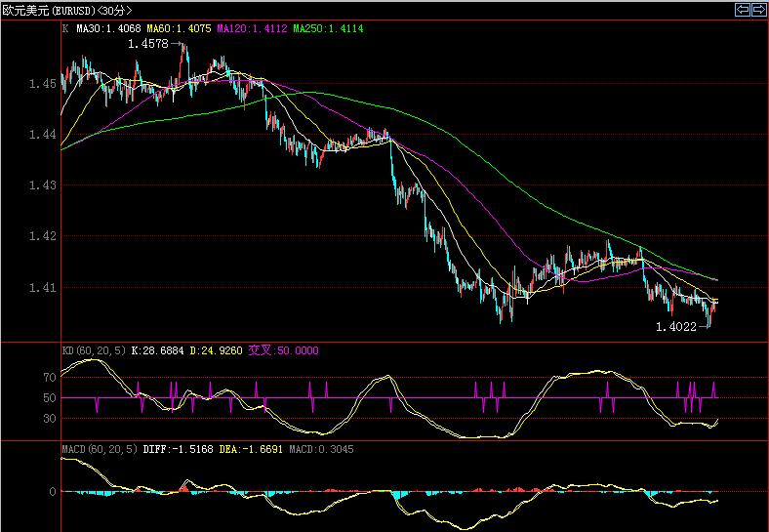Click the K label before MA30
This screenshot has height=532, width=769.
(x=65, y=29)
